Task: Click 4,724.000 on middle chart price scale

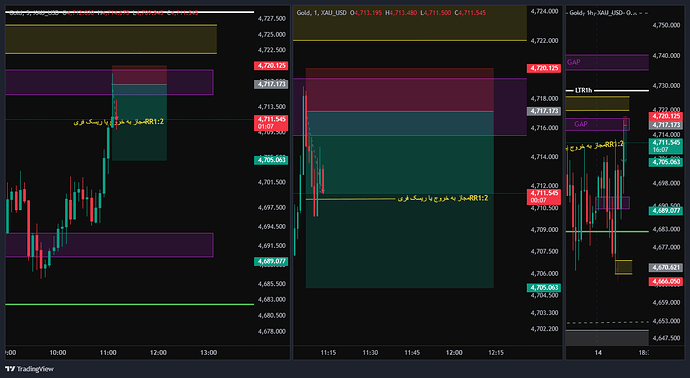Action: [544, 11]
